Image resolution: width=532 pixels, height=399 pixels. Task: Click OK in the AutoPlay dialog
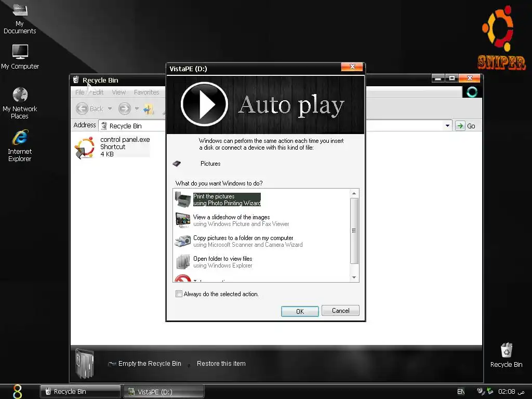300,311
